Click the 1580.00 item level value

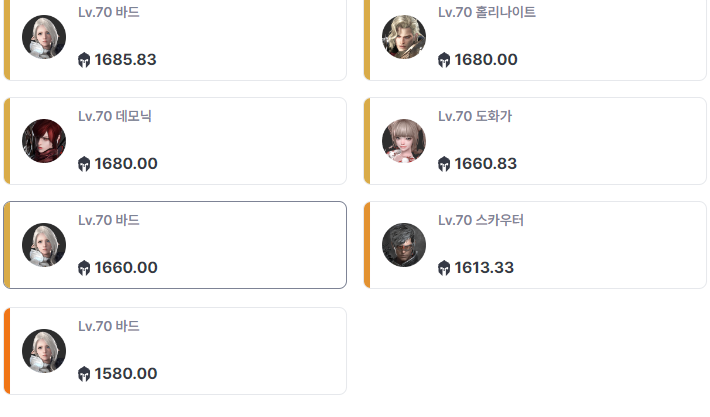[126, 374]
